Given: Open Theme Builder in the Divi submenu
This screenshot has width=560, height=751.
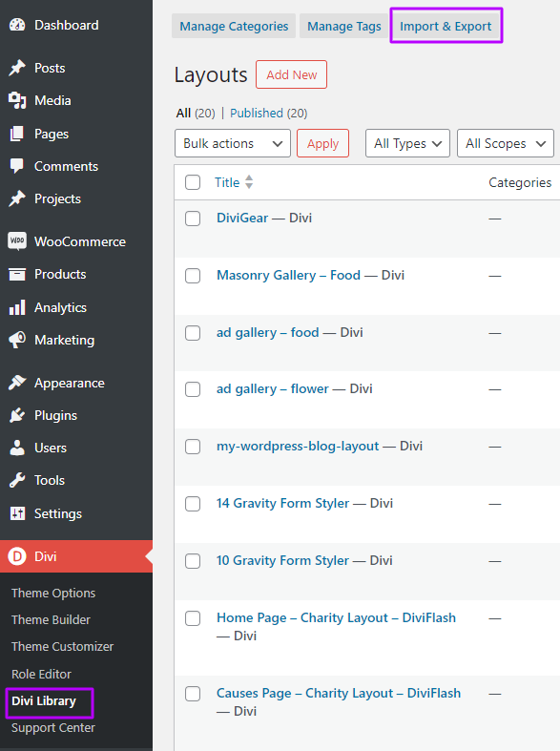Looking at the screenshot, I should [x=51, y=619].
